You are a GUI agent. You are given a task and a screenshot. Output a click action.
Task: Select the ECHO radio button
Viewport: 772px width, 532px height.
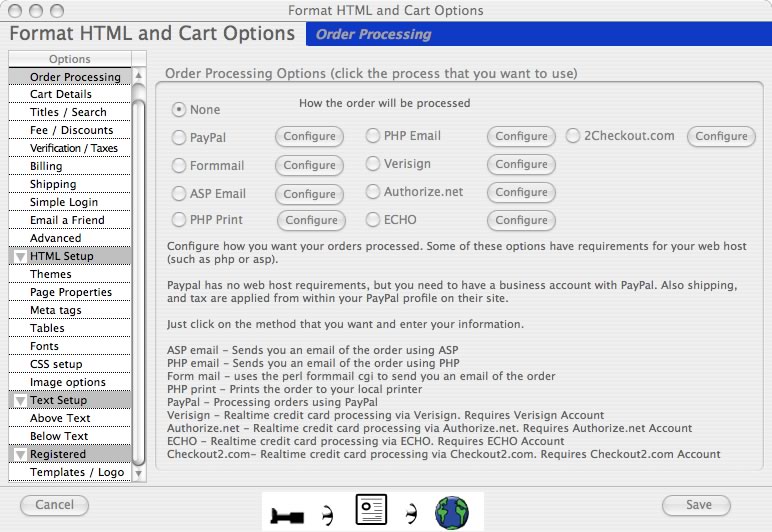tap(373, 219)
